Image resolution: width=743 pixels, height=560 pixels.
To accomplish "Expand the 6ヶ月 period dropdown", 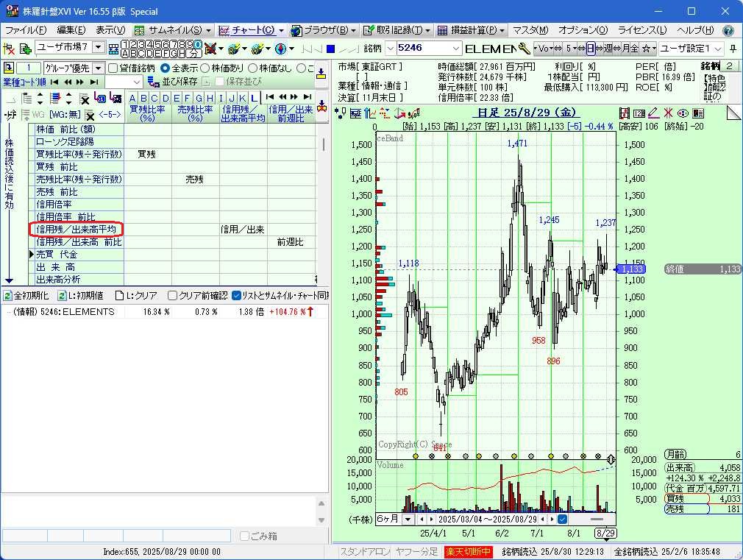I will (x=408, y=520).
